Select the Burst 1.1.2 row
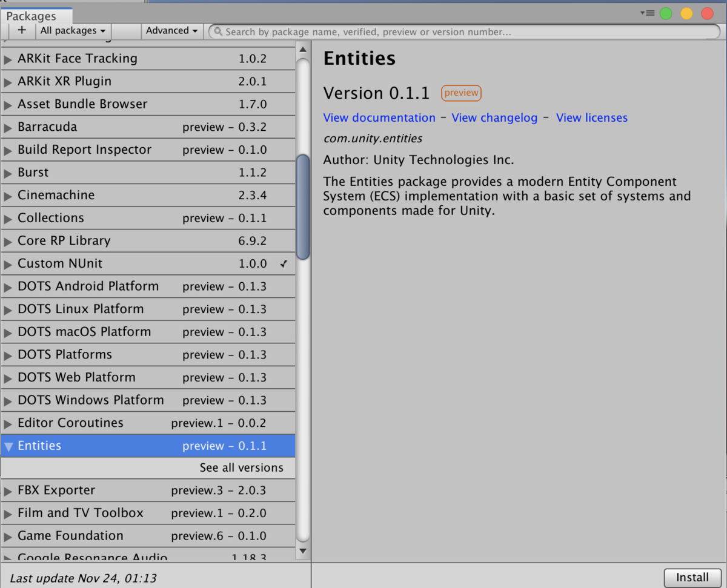The image size is (727, 588). (x=148, y=173)
